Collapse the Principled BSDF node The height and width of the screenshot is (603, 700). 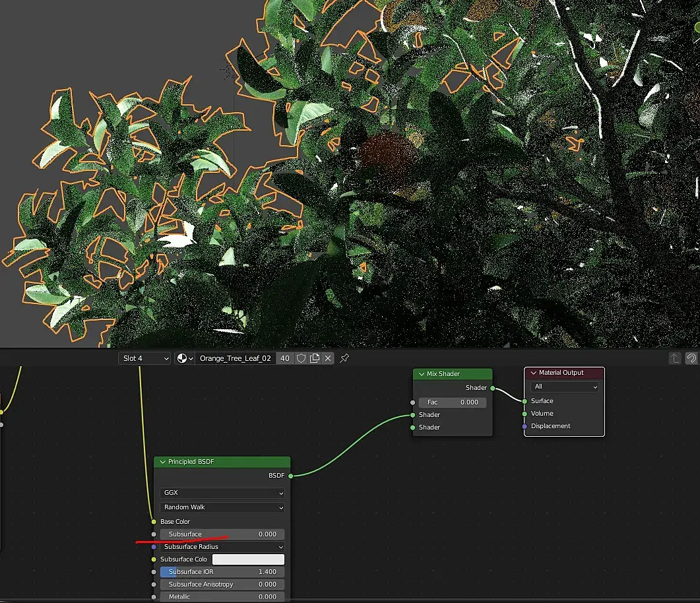162,462
